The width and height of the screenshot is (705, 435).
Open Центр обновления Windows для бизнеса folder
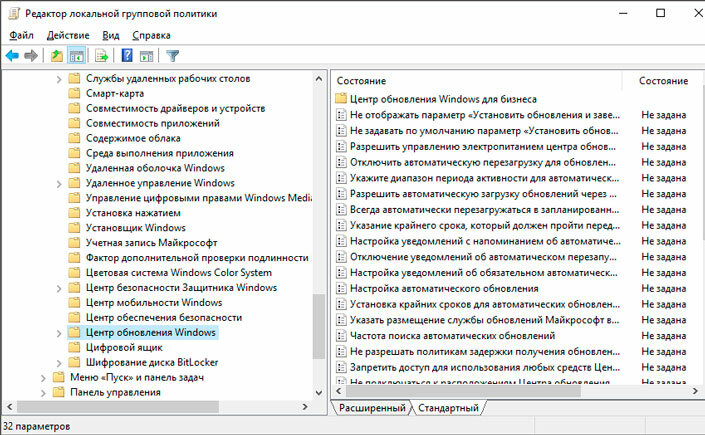pos(443,99)
